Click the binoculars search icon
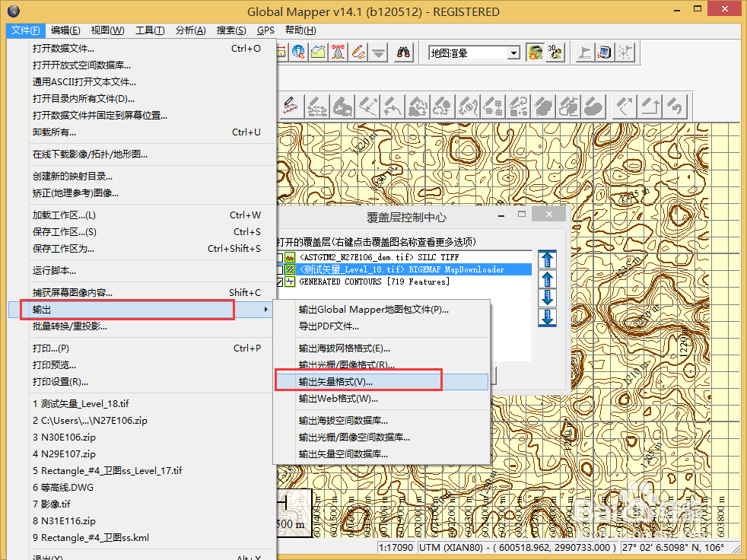Image resolution: width=747 pixels, height=560 pixels. (403, 52)
